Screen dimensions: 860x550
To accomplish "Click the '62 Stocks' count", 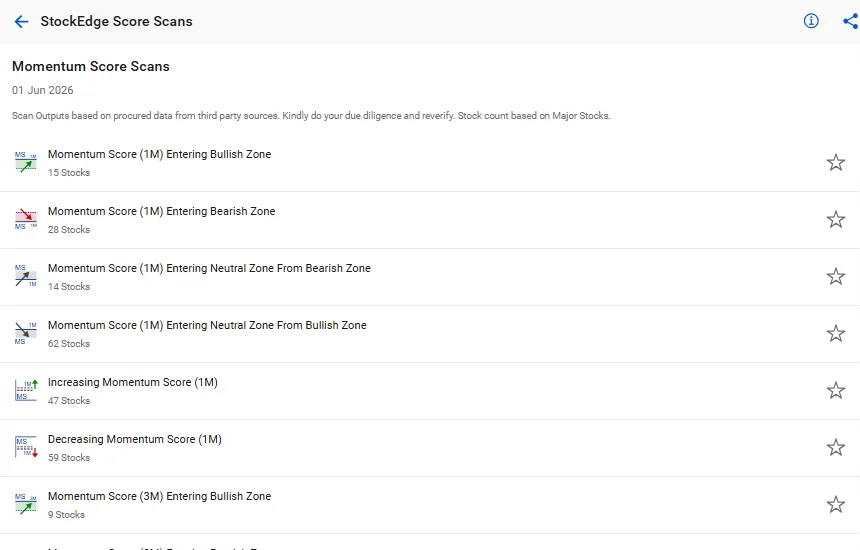I will click(69, 344).
